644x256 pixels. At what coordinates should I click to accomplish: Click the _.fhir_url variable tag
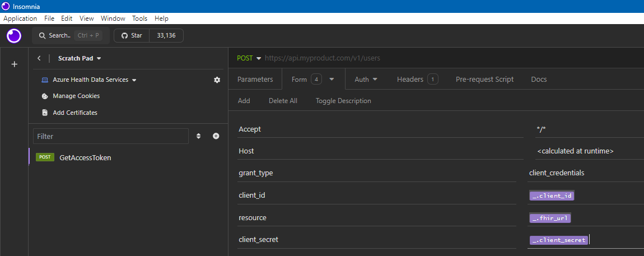[x=550, y=218]
